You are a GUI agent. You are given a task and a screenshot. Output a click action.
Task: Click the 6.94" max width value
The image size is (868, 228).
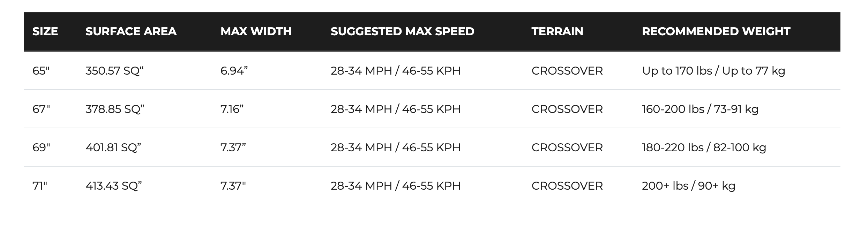point(234,71)
